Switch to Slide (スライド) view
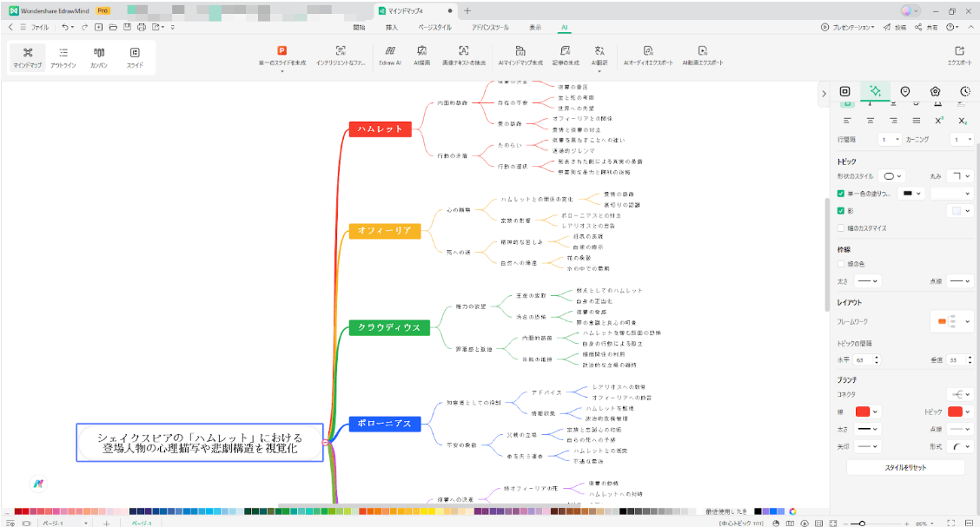 coord(135,56)
